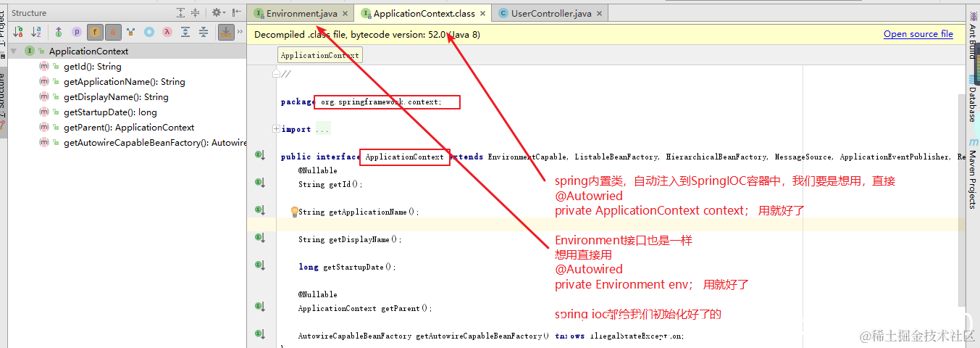Click the intention light bulb icon
980x348 pixels.
pyautogui.click(x=294, y=212)
